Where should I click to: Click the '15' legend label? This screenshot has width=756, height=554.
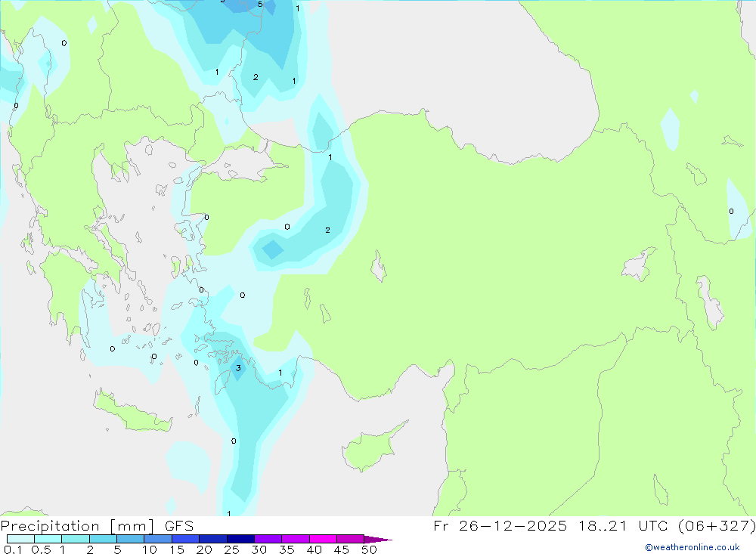click(x=177, y=549)
